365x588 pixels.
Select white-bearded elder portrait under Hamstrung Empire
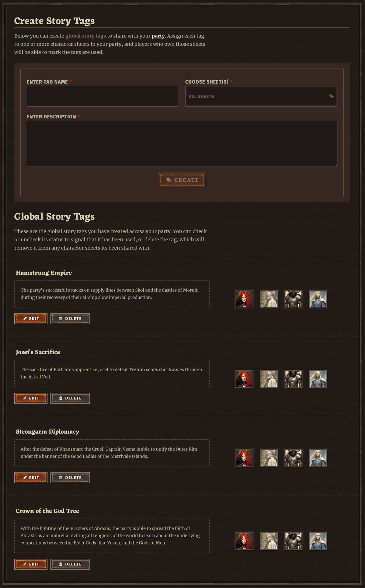(269, 299)
